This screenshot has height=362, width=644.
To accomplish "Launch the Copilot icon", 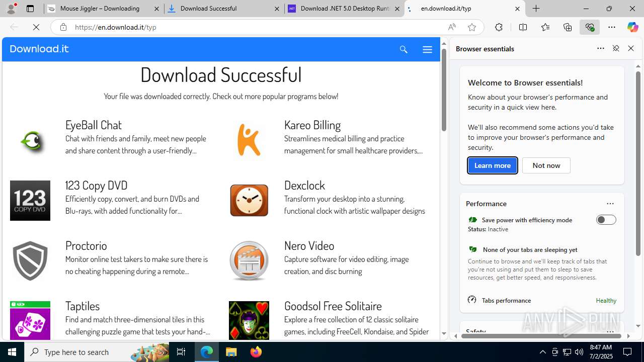I will point(632,27).
